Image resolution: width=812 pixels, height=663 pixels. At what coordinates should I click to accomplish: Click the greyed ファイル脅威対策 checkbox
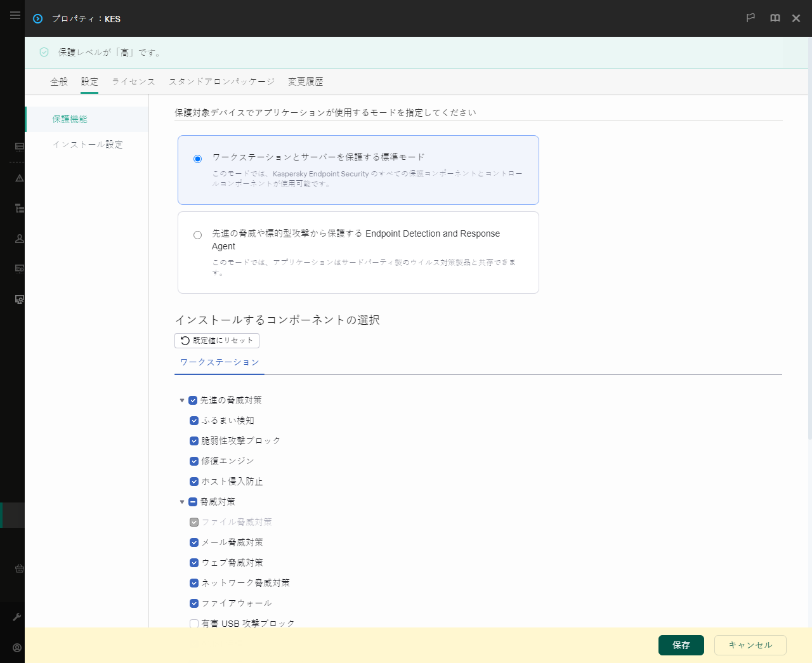click(x=194, y=522)
